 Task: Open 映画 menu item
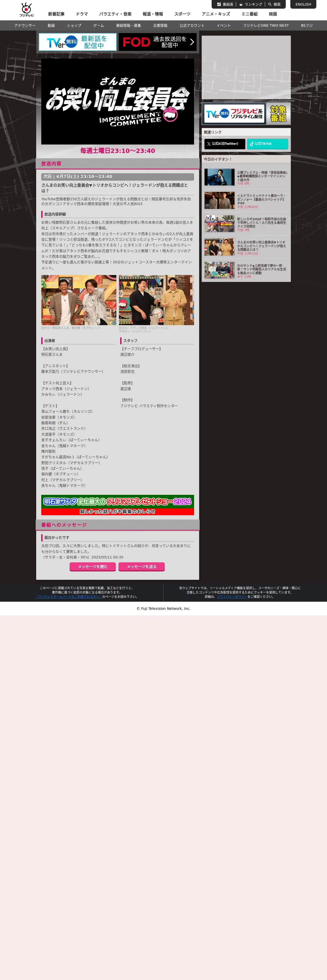click(x=273, y=14)
